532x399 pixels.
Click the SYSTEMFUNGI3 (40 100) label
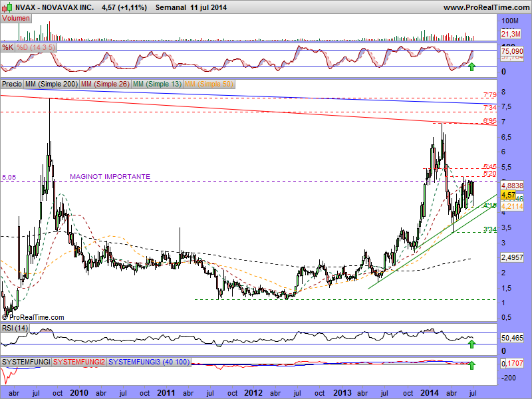pos(149,362)
